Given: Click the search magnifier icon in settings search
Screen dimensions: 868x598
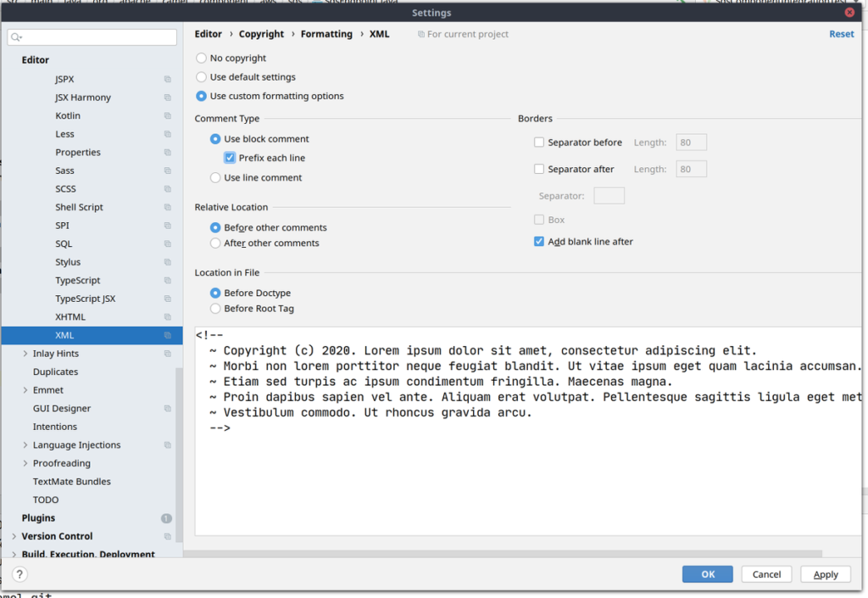Looking at the screenshot, I should pyautogui.click(x=16, y=37).
